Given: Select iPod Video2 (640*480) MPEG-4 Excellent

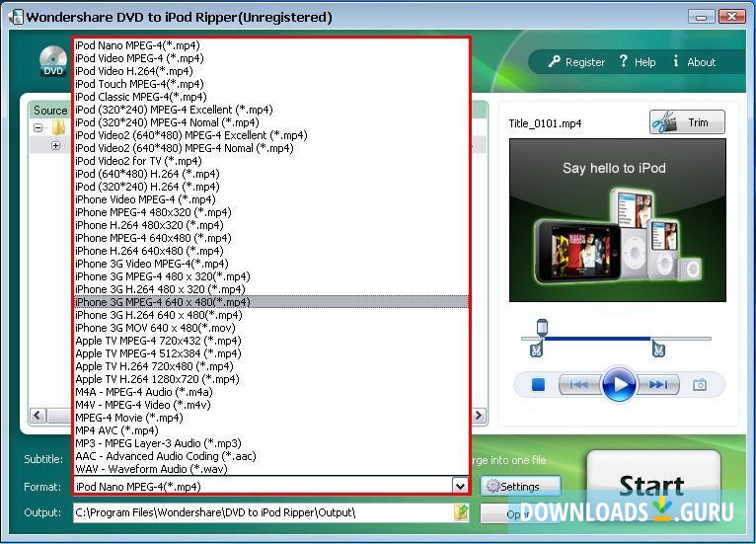Looking at the screenshot, I should pyautogui.click(x=271, y=135).
